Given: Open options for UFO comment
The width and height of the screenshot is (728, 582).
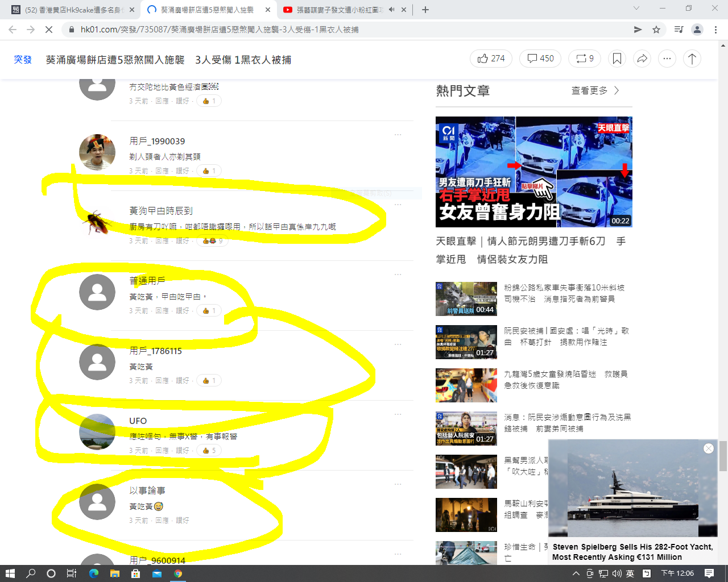Looking at the screenshot, I should pos(398,414).
